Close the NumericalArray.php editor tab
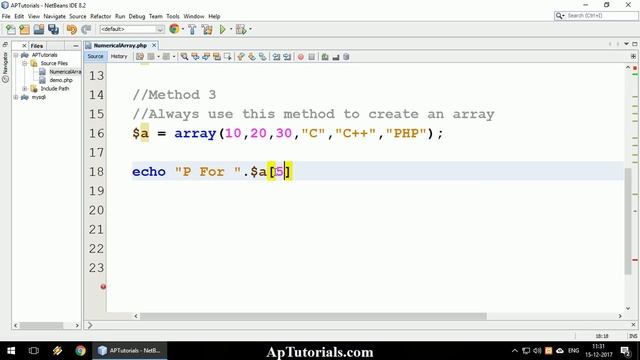Screen dimensions: 640x360 (154, 45)
